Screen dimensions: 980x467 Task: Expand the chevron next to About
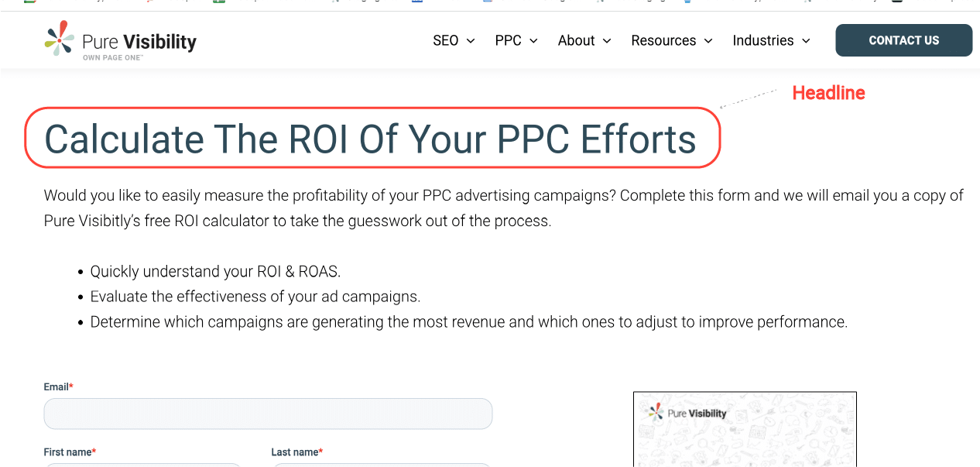[607, 41]
